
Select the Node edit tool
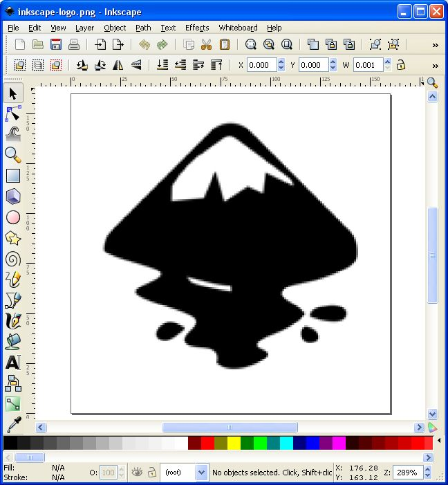coord(13,113)
